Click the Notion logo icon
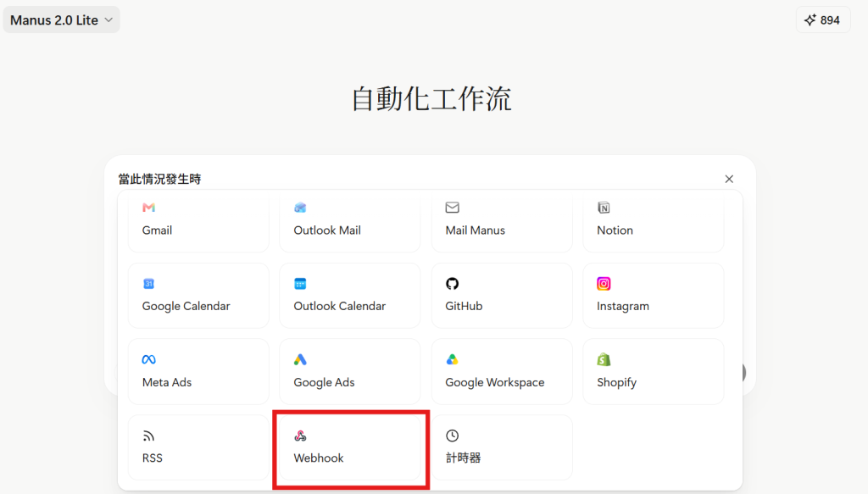 click(604, 208)
